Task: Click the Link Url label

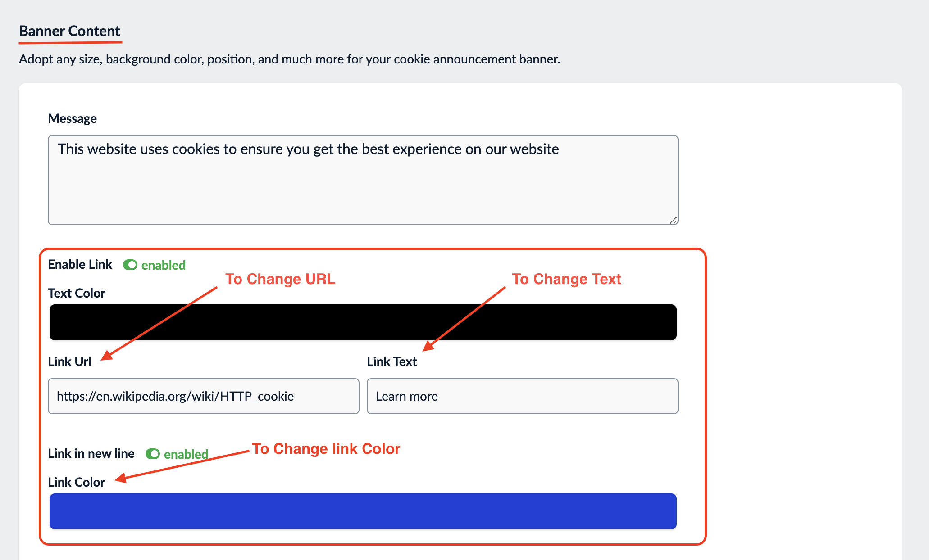Action: point(69,361)
